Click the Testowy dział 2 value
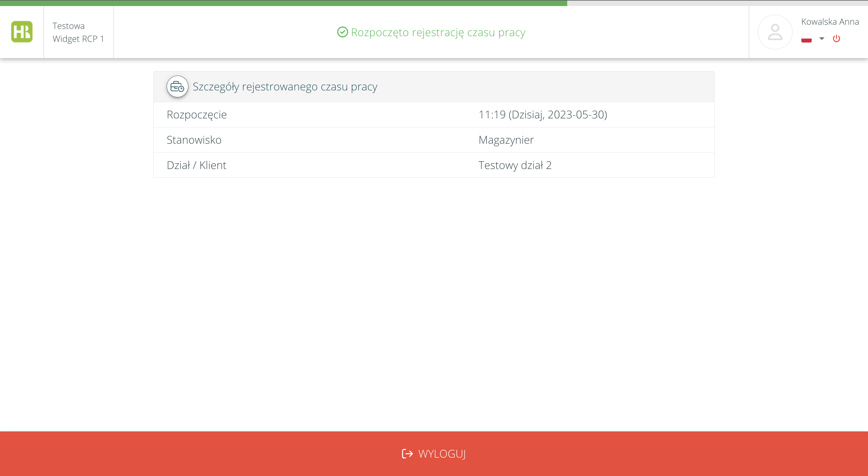The image size is (868, 476). (x=514, y=165)
